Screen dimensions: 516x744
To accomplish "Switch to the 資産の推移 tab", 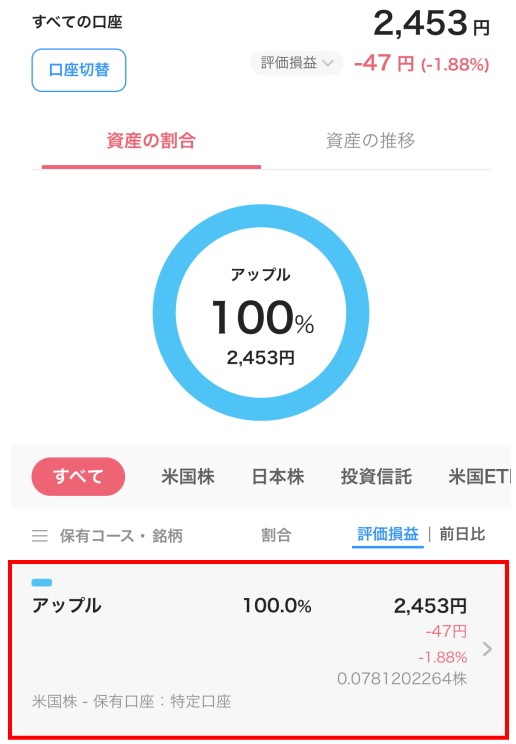I will coord(371,141).
